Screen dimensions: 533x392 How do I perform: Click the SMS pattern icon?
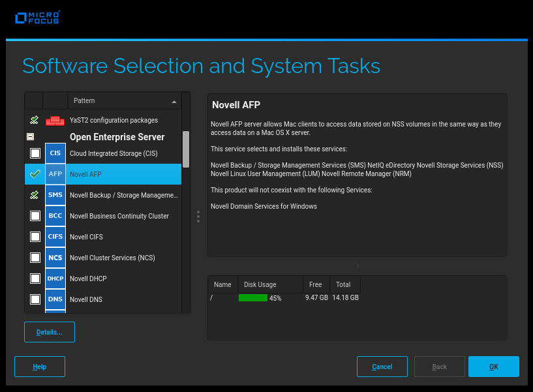(x=55, y=195)
